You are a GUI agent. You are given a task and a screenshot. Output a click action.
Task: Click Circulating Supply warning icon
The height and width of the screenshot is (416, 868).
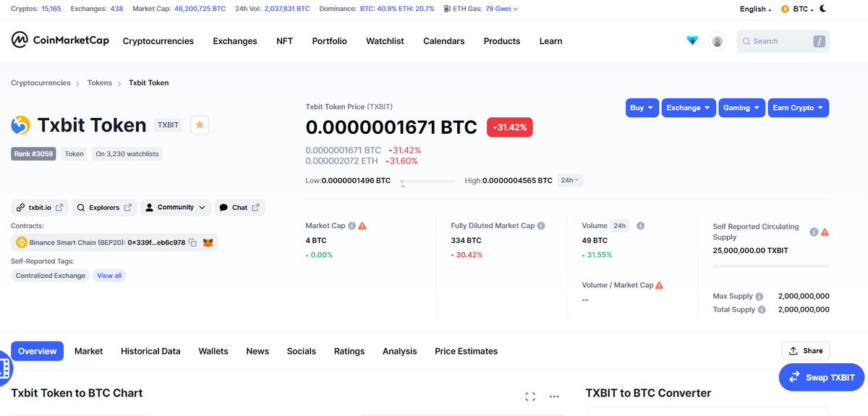(825, 232)
